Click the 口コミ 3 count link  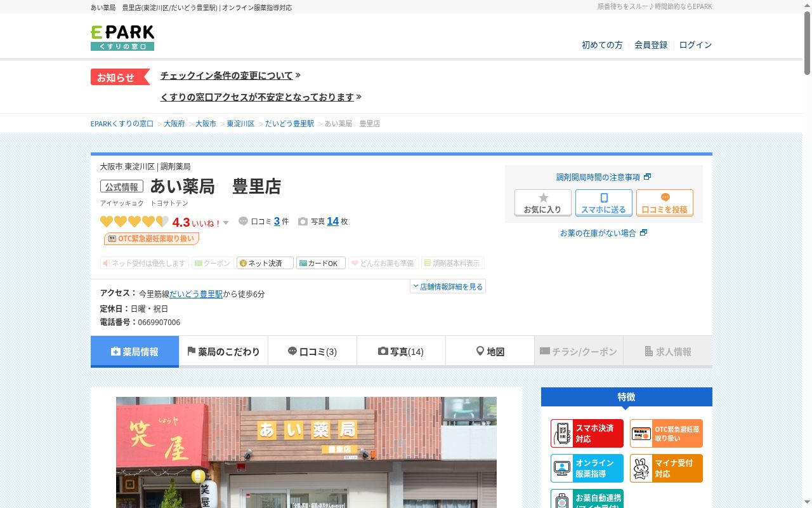click(277, 221)
